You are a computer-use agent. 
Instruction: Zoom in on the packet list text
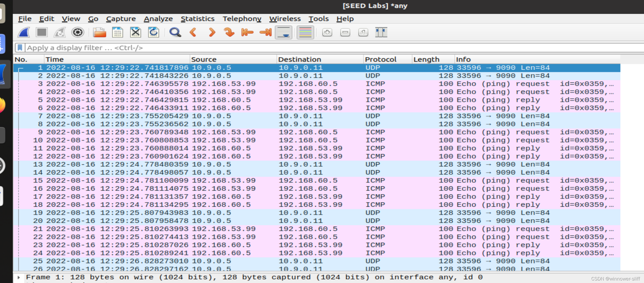[327, 32]
